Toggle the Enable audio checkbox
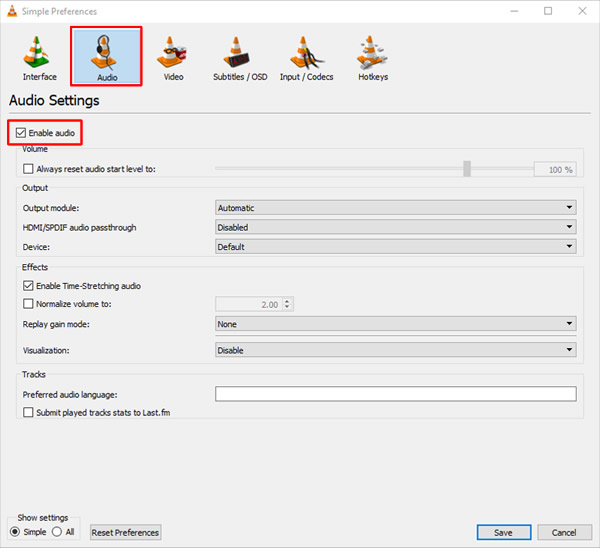 click(x=21, y=133)
